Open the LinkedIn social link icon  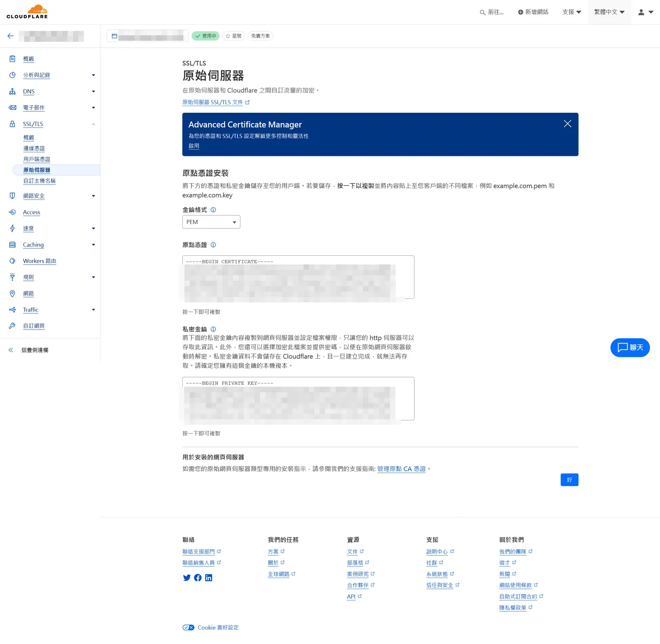tap(209, 578)
